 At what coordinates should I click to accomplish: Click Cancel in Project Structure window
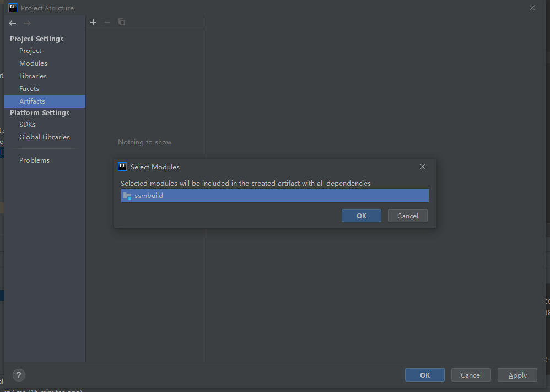coord(471,375)
